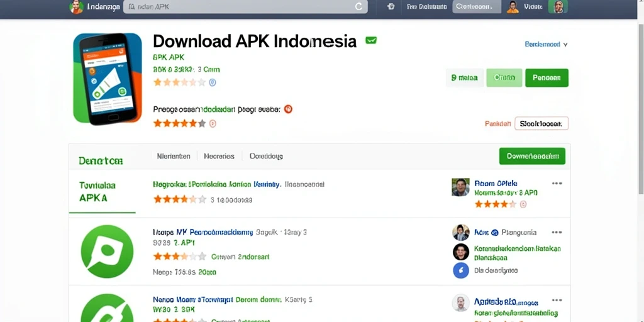Expand the Eomlemood dropdown
This screenshot has height=322, width=644.
(547, 45)
